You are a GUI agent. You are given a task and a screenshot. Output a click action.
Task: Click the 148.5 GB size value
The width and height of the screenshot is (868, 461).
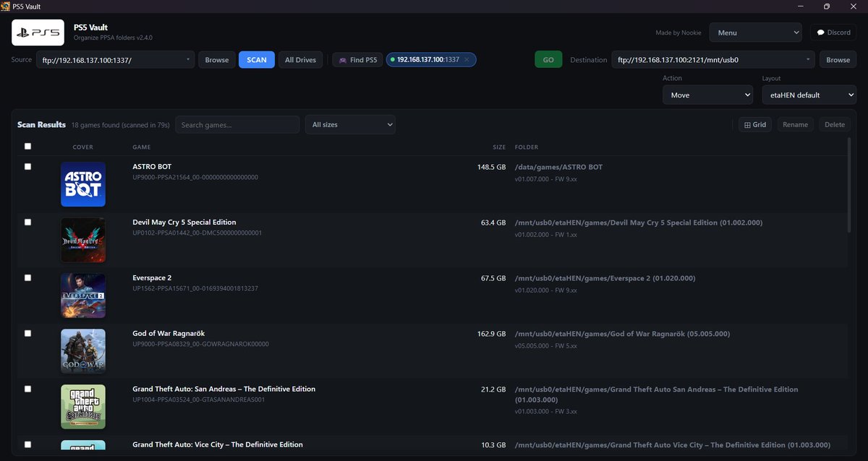click(492, 167)
